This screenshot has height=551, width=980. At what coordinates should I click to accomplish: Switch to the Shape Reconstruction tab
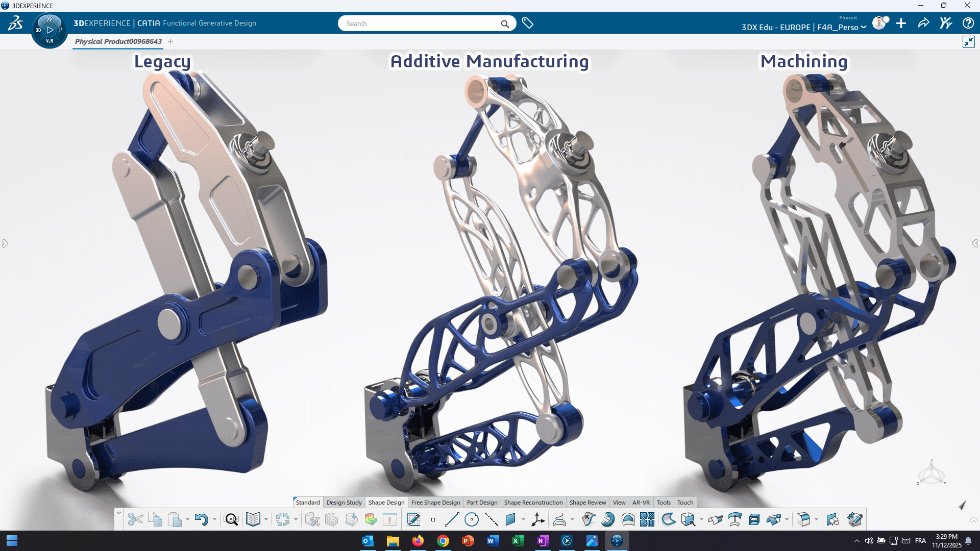tap(533, 503)
